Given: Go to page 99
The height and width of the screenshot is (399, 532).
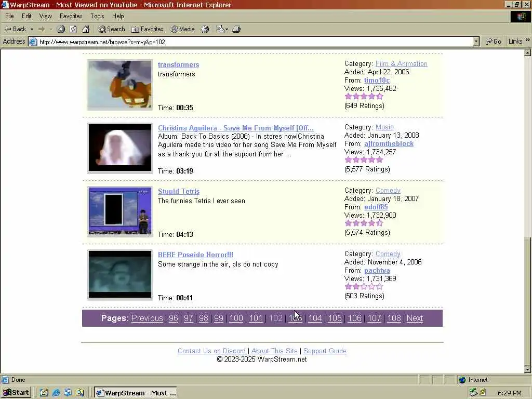Looking at the screenshot, I should click(219, 318).
